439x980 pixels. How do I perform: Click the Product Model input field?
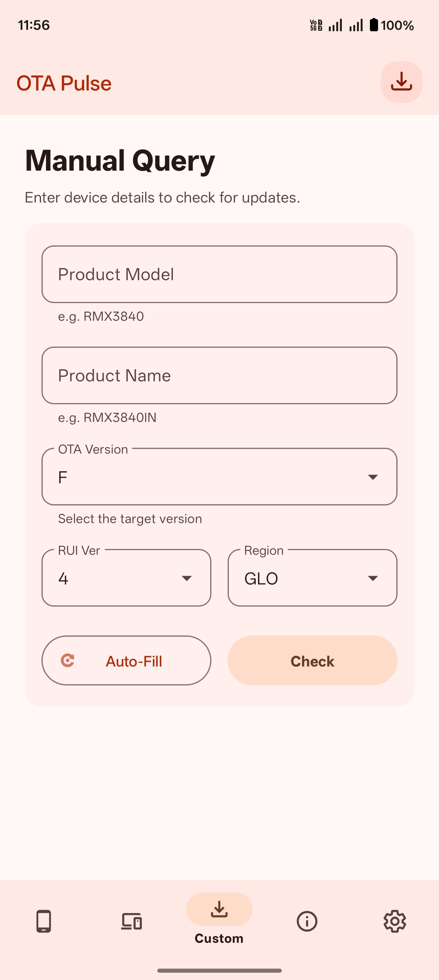tap(219, 274)
